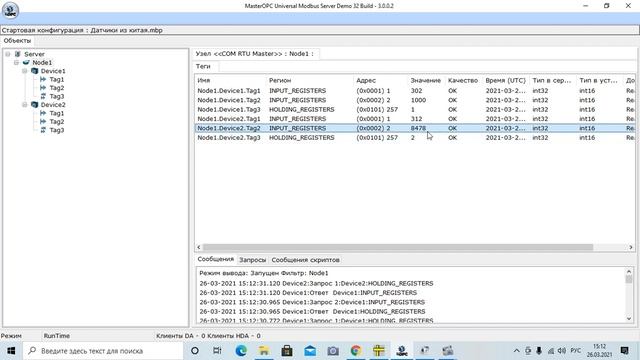The image size is (640, 360).
Task: Collapse the Node1 tree node
Action: click(x=16, y=62)
